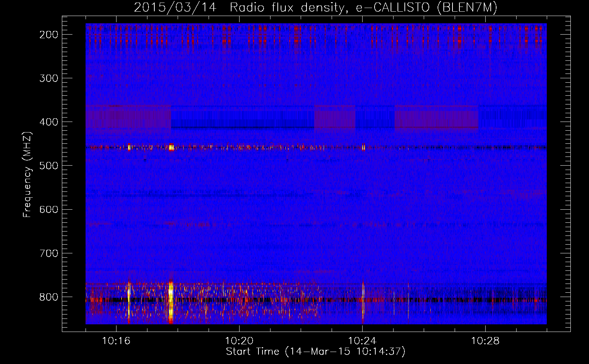Screen dimensions: 589x364
Task: Click the 'Start Time (14-Mar-15 10:14:37)' label
Action: 315,352
